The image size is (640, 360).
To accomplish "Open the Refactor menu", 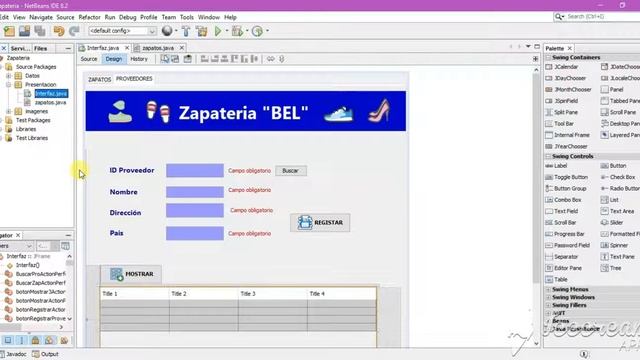I will coord(89,17).
